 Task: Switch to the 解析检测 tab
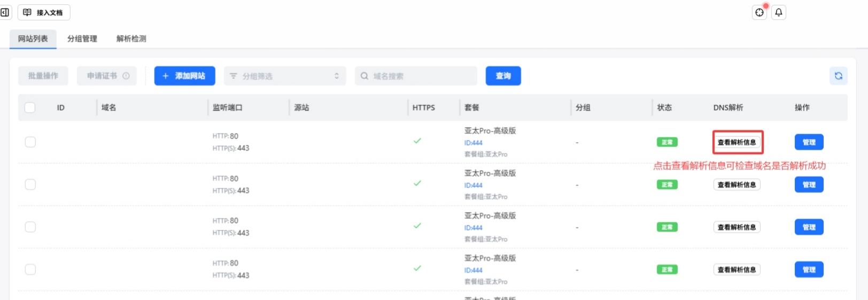tap(131, 38)
